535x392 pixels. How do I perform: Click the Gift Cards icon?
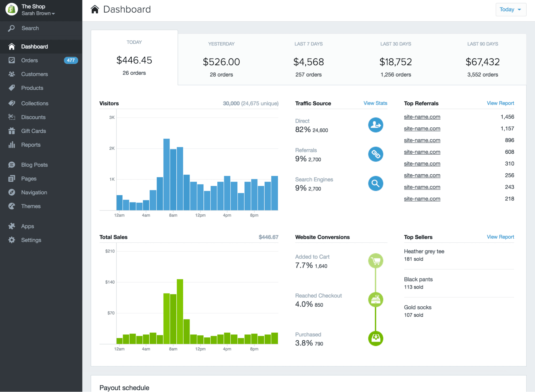12,131
